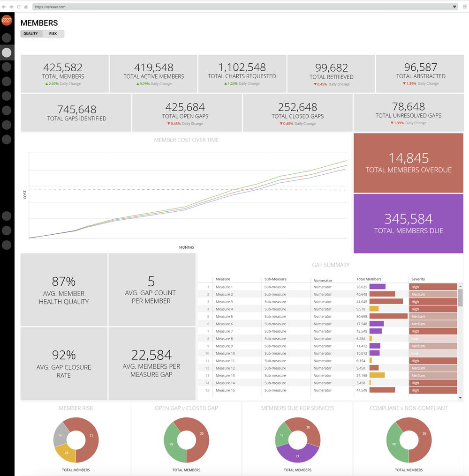Select the Total Closed Gaps tile
This screenshot has height=476, width=469.
coord(298,112)
